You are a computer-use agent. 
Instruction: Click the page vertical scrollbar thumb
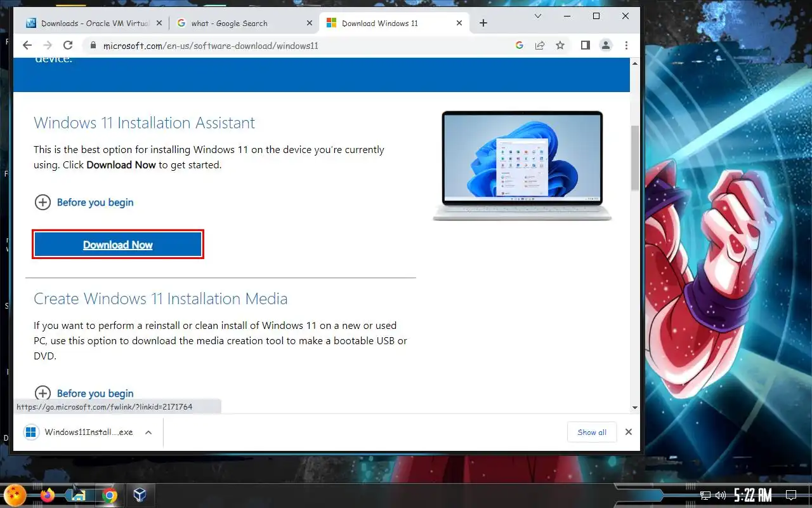(635, 157)
